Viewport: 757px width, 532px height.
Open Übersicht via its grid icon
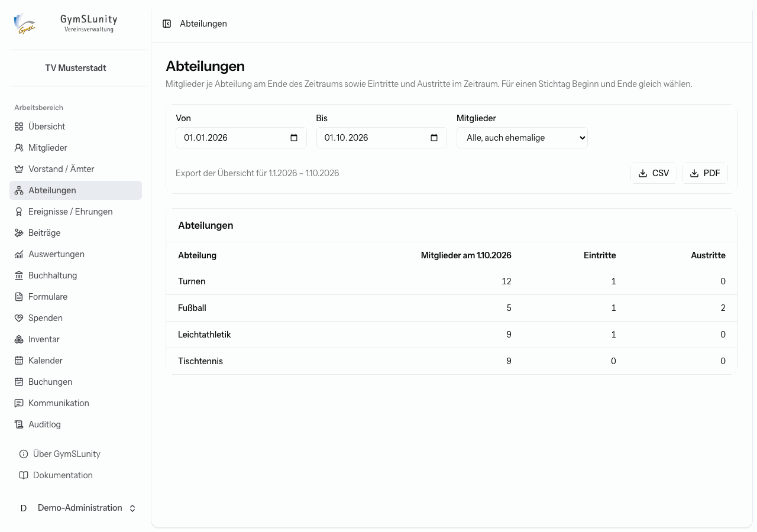19,126
